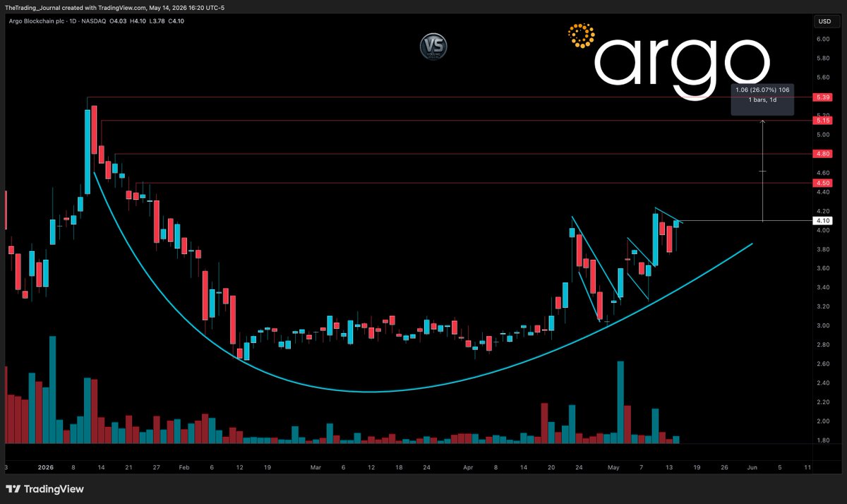
Task: Click the 4.20 price axis label
Action: pyautogui.click(x=823, y=211)
